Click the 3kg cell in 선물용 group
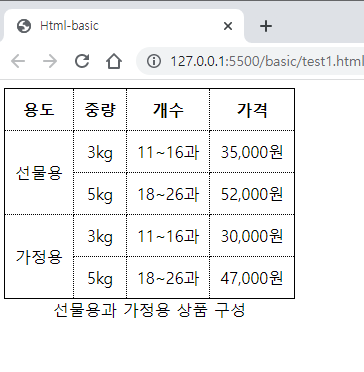Image resolution: width=364 pixels, height=372 pixels. coord(100,152)
